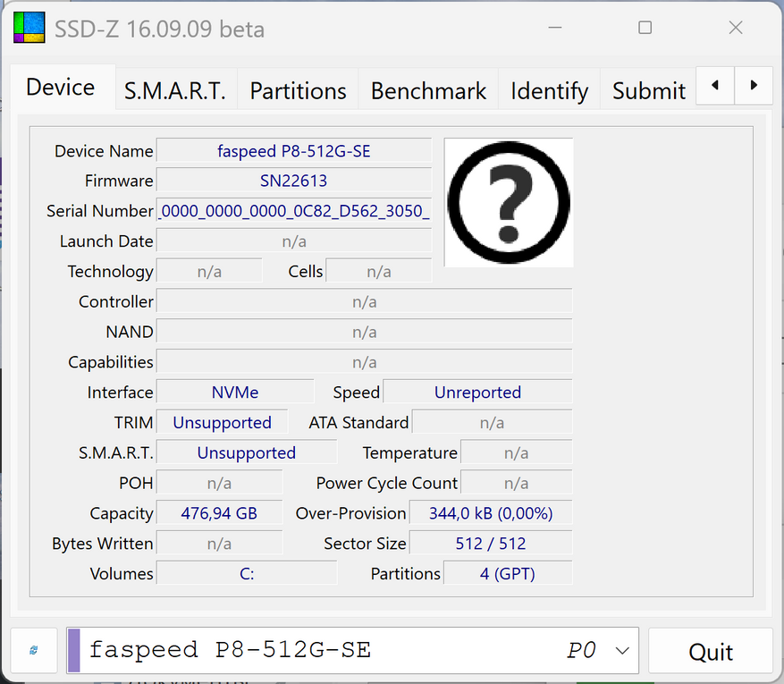Click the Speed value Unreported

(x=477, y=392)
